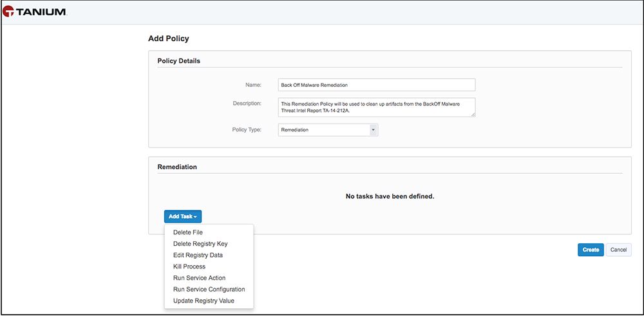Click the Remediation section title
The width and height of the screenshot is (644, 316).
coord(177,167)
